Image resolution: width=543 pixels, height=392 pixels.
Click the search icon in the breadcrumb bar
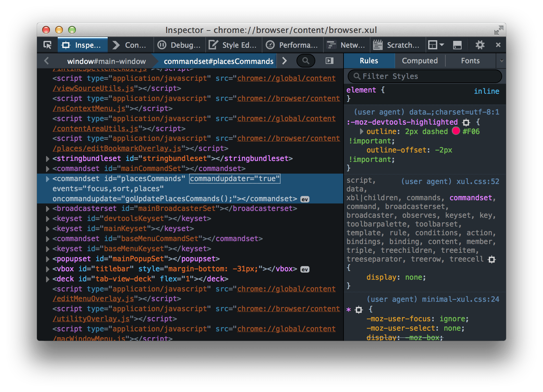305,61
